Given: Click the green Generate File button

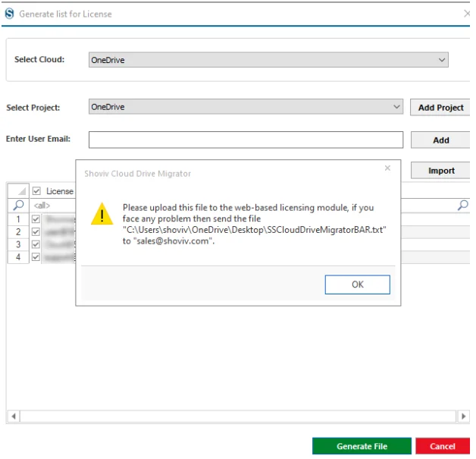Looking at the screenshot, I should point(362,446).
